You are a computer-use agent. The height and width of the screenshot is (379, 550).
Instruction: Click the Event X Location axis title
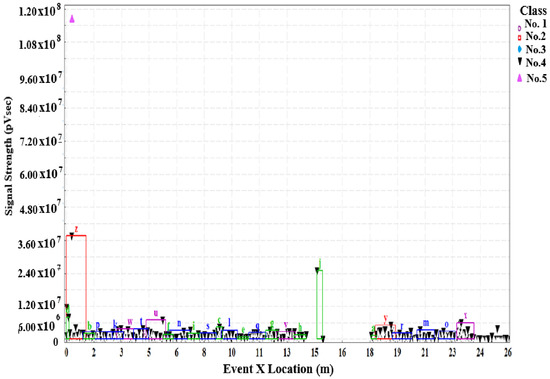pyautogui.click(x=278, y=369)
